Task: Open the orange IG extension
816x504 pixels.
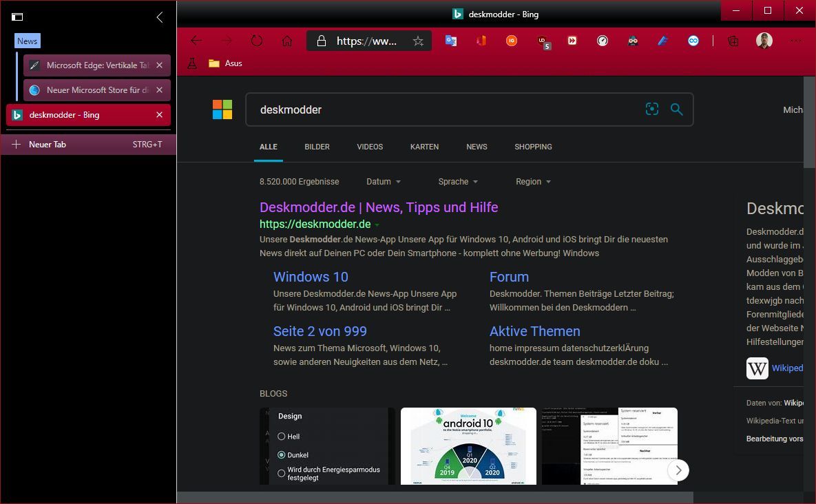Action: [x=512, y=41]
